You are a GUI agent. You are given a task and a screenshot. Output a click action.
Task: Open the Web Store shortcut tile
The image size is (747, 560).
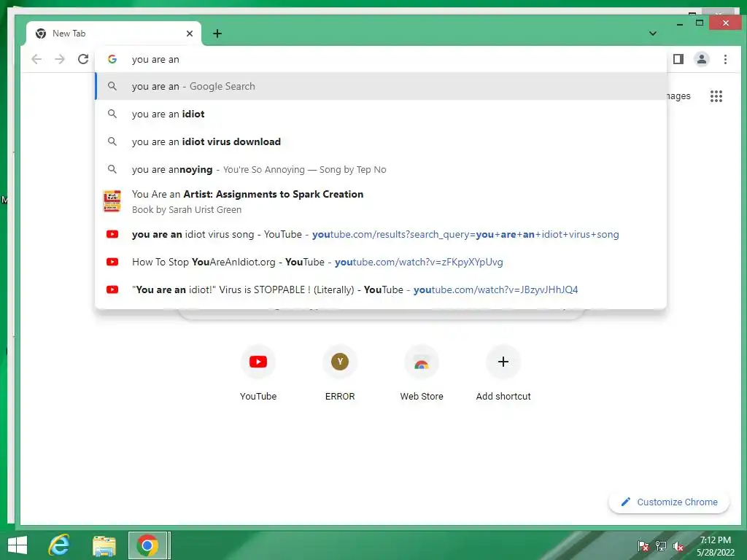coord(422,373)
